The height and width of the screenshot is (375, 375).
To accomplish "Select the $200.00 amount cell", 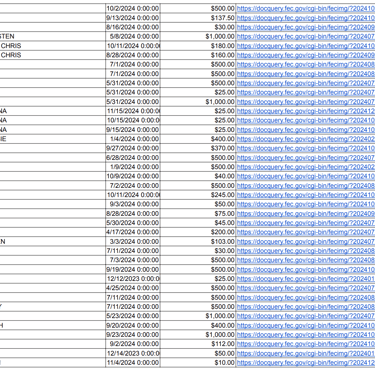I will (x=198, y=232).
